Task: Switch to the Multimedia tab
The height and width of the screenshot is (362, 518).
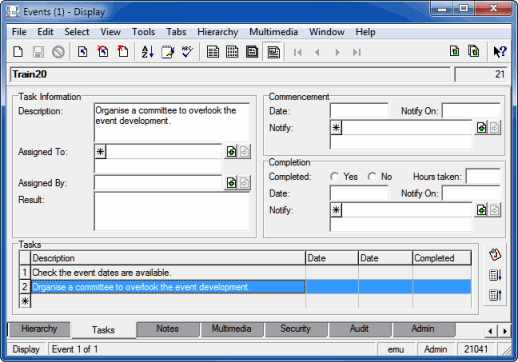Action: (231, 329)
